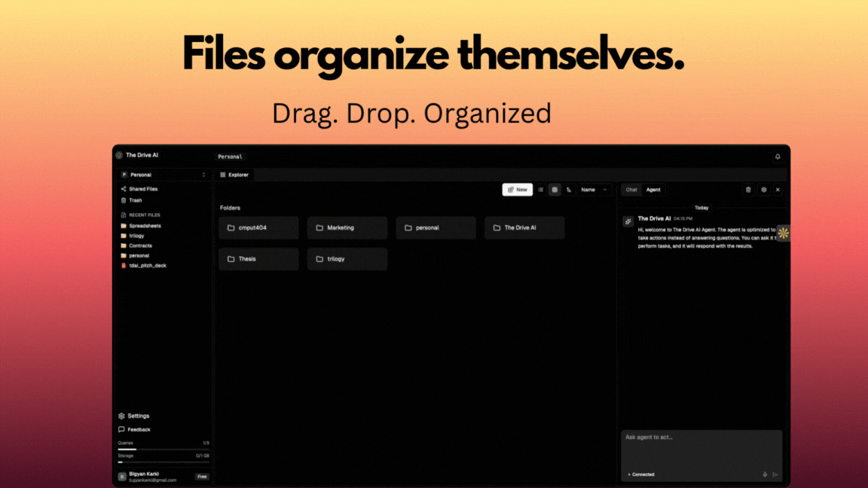This screenshot has height=488, width=868.
Task: Click the Storage usage progress bar
Action: 163,462
